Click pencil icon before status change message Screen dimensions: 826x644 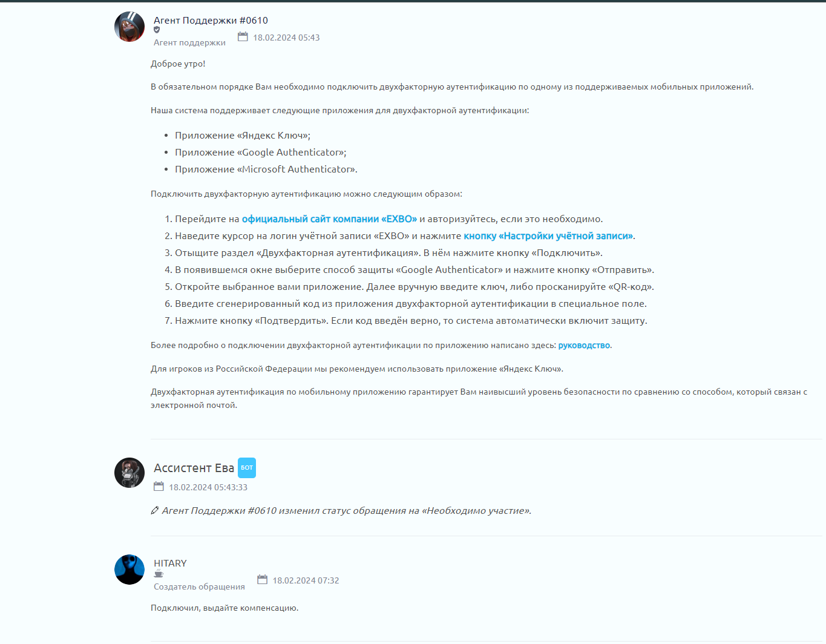pos(155,511)
